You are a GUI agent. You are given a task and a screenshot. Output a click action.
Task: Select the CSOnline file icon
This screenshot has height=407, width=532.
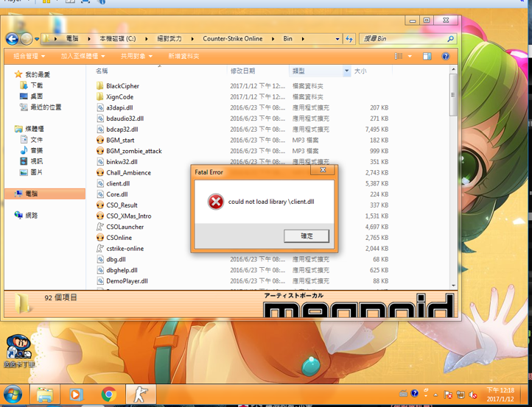pos(99,238)
